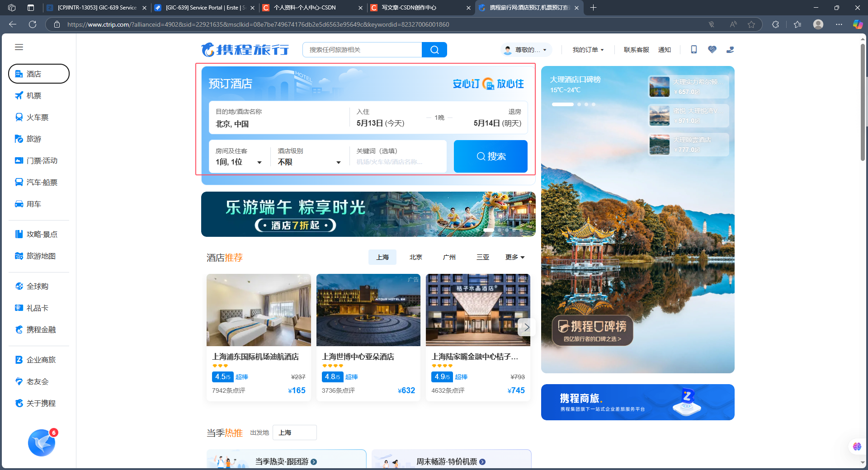
Task: Click next arrow on hotel carousel
Action: pyautogui.click(x=527, y=327)
